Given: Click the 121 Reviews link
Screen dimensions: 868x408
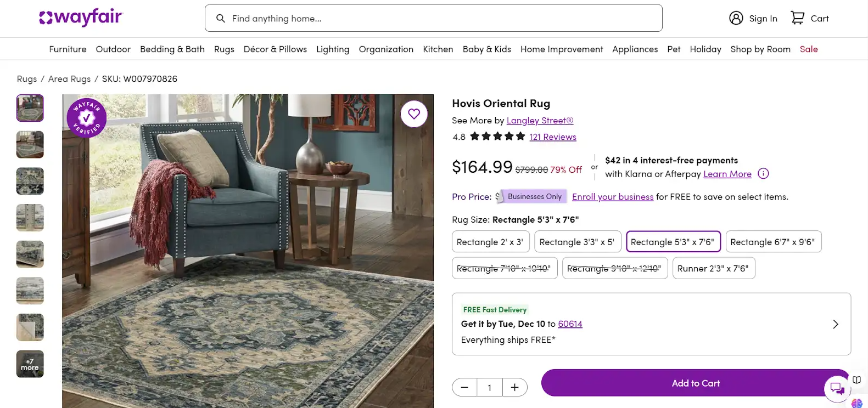Looking at the screenshot, I should (x=552, y=137).
